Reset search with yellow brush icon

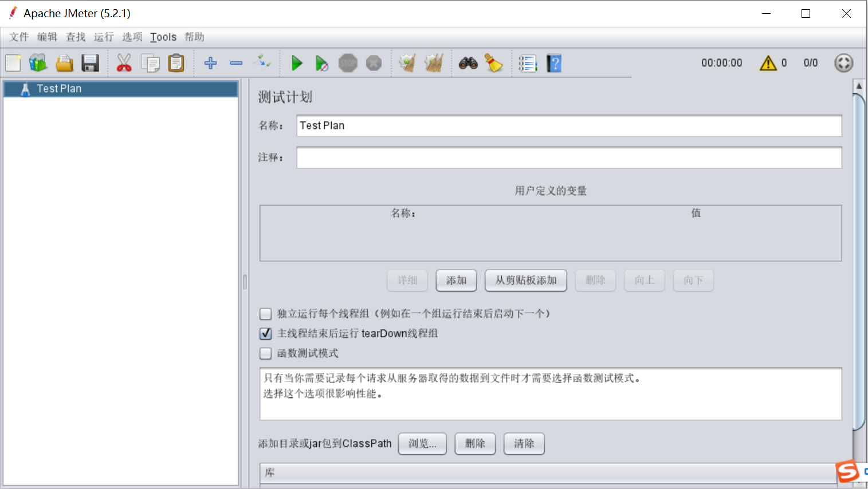pos(493,63)
